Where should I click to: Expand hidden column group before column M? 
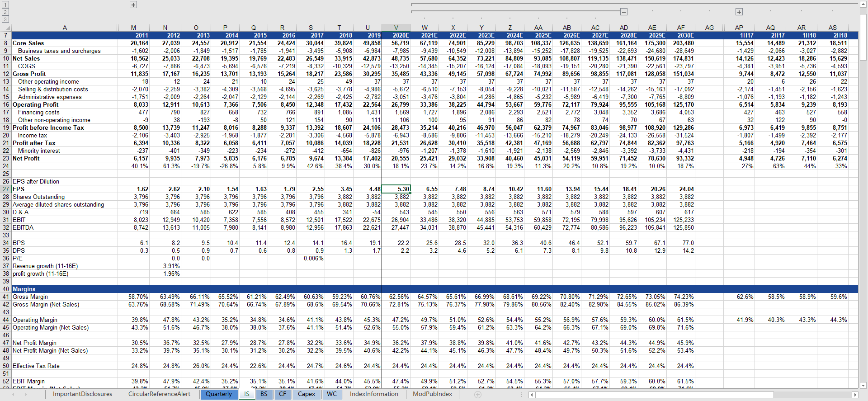click(133, 5)
